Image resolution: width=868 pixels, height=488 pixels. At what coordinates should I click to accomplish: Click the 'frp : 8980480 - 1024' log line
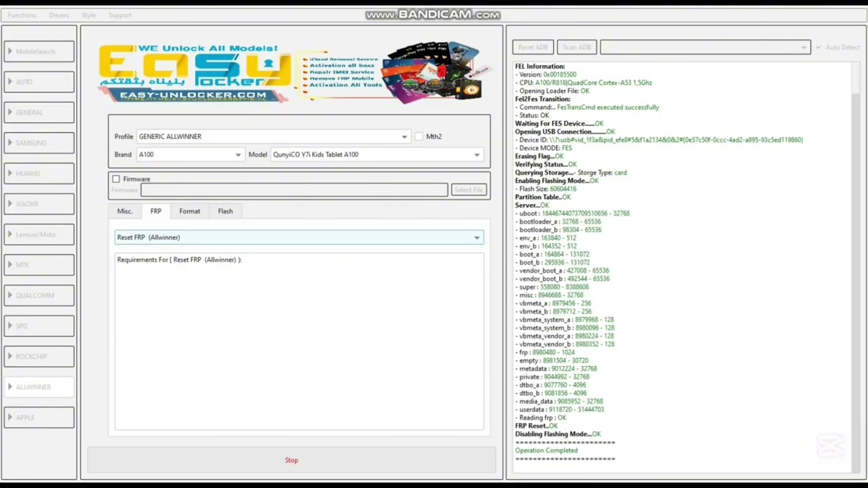tap(545, 352)
